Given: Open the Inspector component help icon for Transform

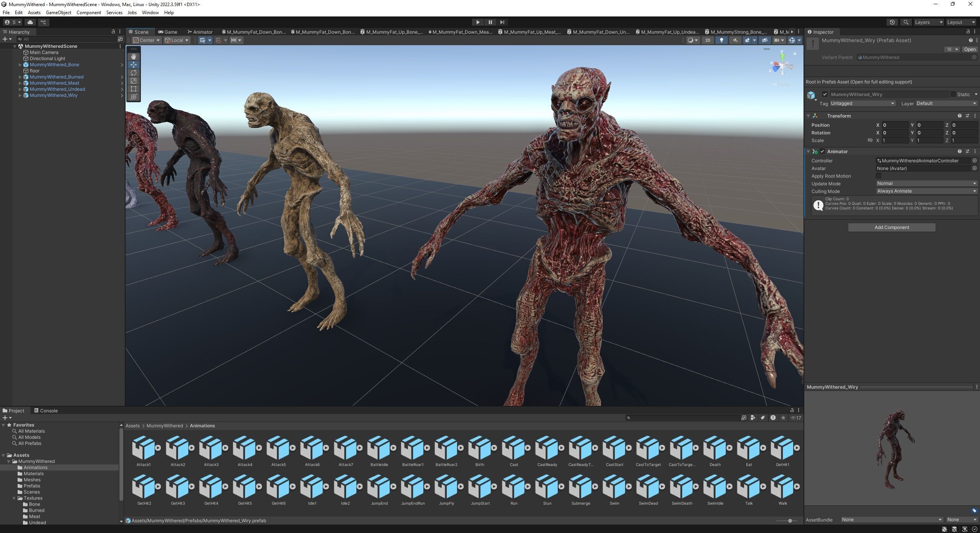Looking at the screenshot, I should point(959,116).
